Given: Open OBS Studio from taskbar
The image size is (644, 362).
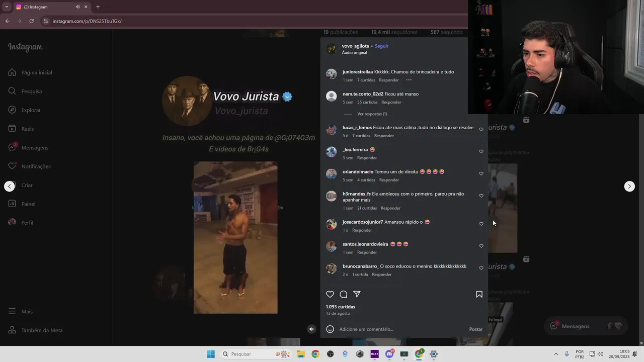Looking at the screenshot, I should 330,354.
